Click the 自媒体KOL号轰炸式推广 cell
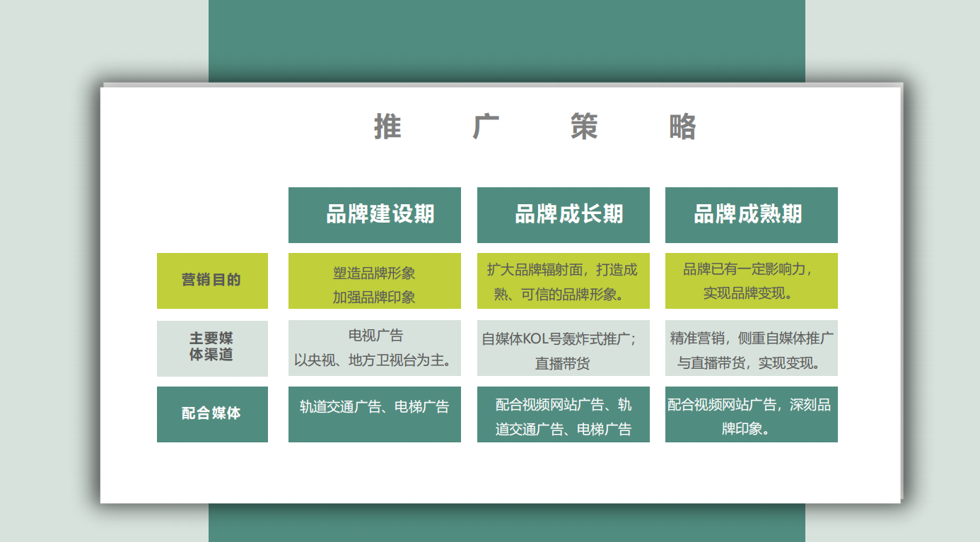 [x=564, y=348]
